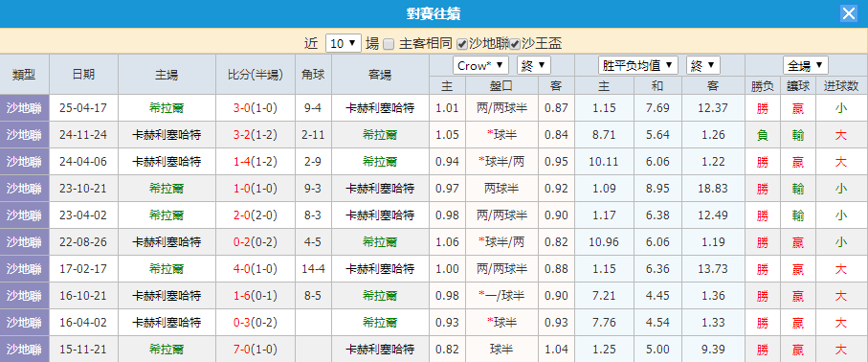Click handicap 两球半 in 23-10-21 row

point(502,189)
